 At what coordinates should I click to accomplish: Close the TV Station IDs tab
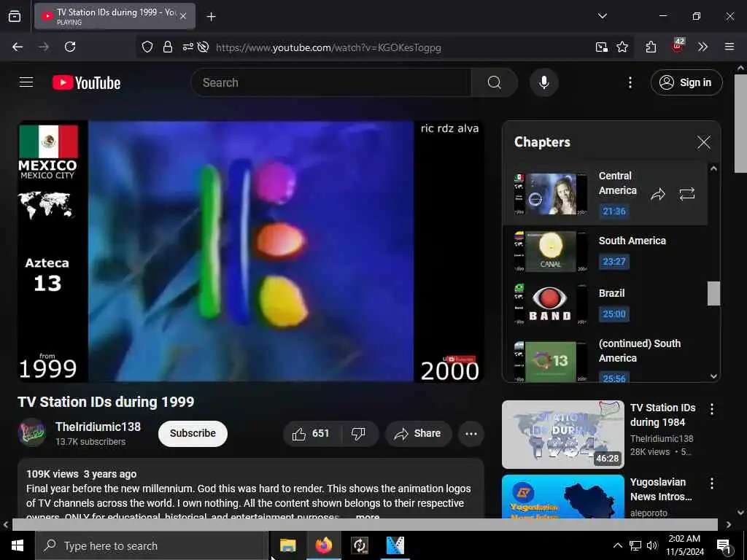pos(183,16)
